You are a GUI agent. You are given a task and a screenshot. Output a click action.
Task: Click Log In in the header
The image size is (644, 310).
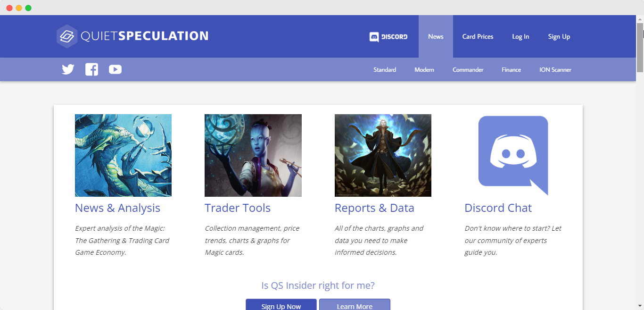[x=520, y=36]
